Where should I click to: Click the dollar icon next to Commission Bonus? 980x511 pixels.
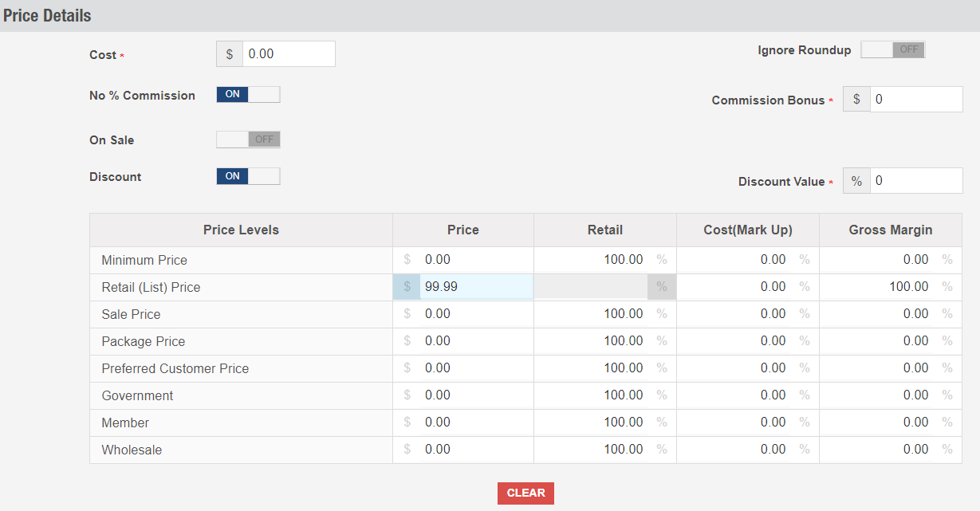coord(856,100)
